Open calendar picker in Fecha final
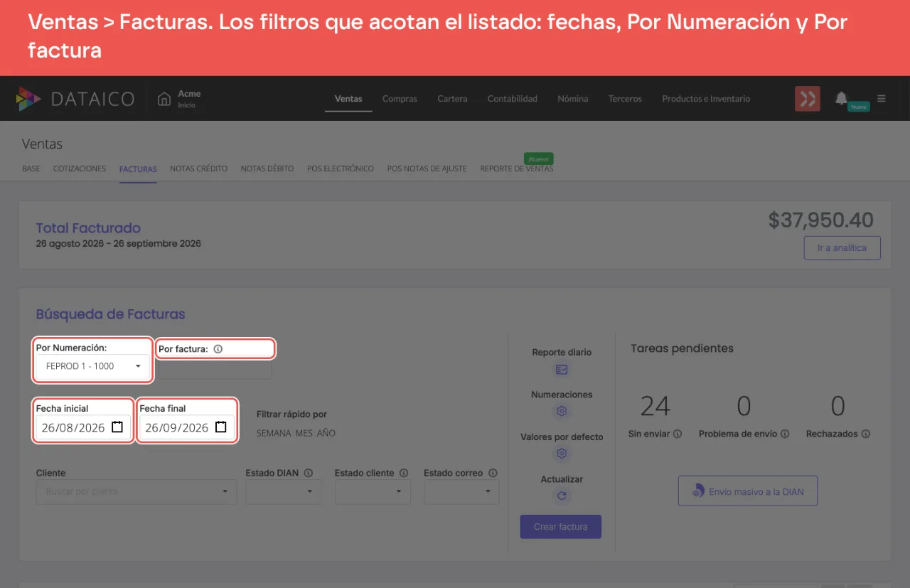The height and width of the screenshot is (588, 910). [x=221, y=427]
